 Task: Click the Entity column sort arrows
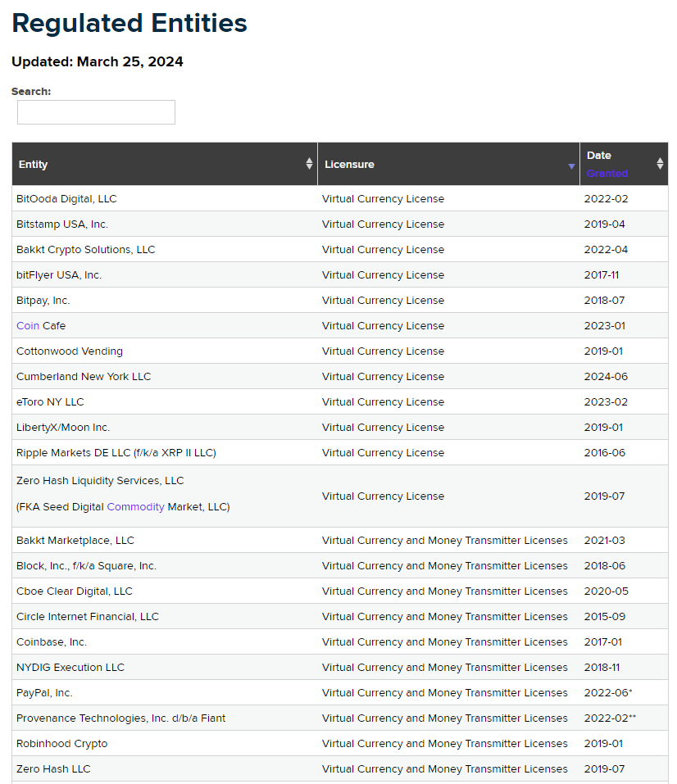tap(309, 164)
